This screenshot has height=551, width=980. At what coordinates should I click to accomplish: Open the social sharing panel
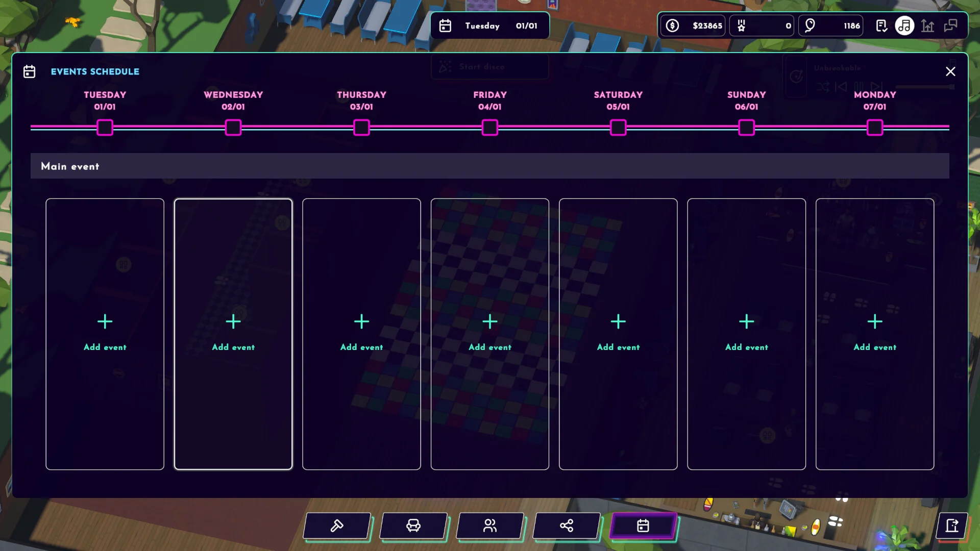click(566, 525)
